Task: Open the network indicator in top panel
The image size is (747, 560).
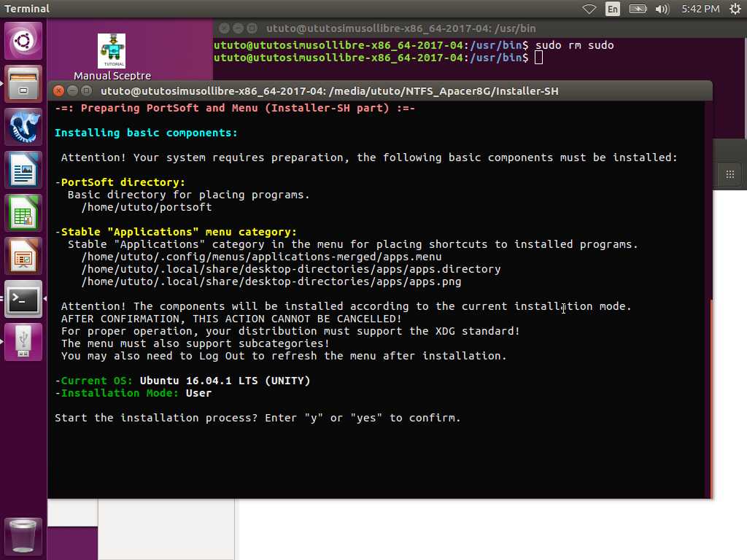Action: (x=589, y=9)
